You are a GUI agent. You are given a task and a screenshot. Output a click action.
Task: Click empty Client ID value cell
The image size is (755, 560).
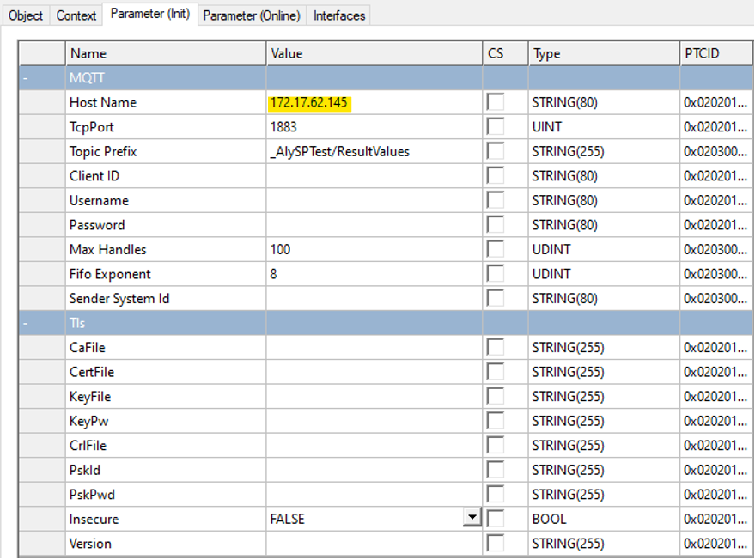pyautogui.click(x=374, y=176)
